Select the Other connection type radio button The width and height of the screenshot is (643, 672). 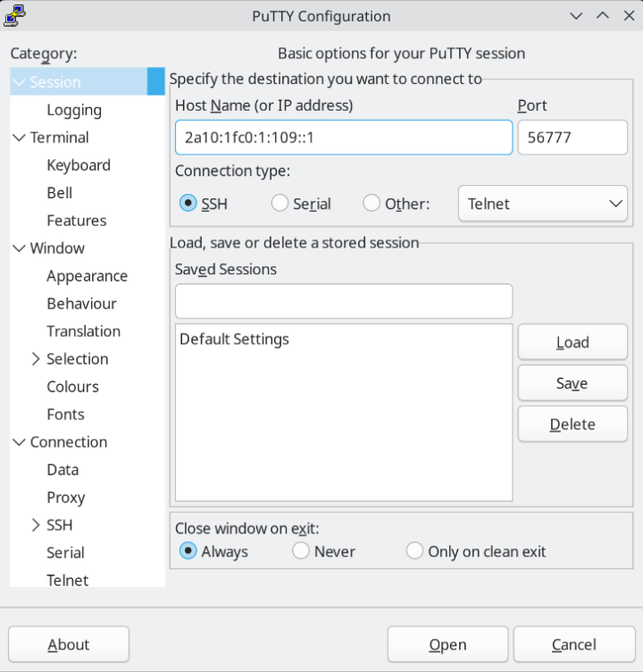(x=372, y=203)
